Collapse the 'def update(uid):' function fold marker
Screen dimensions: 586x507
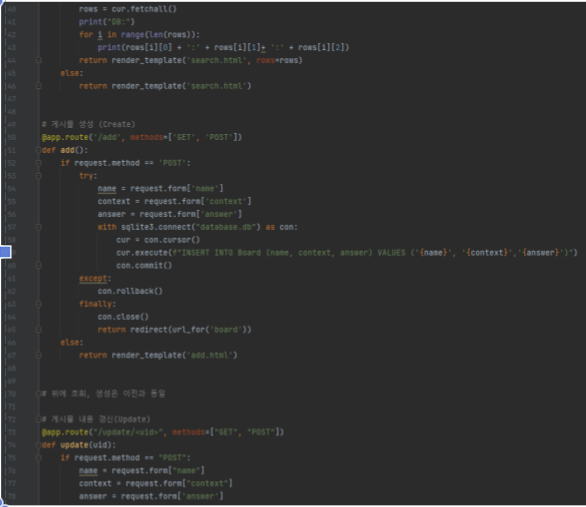pyautogui.click(x=38, y=445)
